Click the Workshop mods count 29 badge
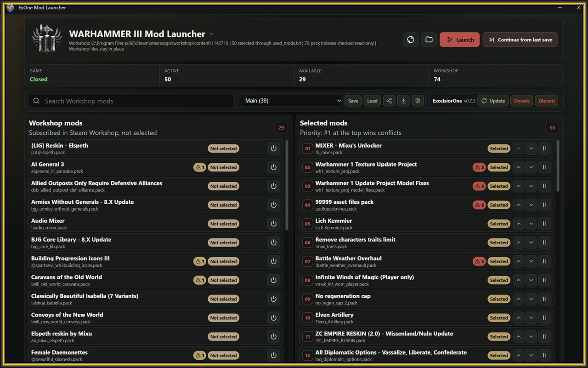This screenshot has height=368, width=588. tap(281, 128)
